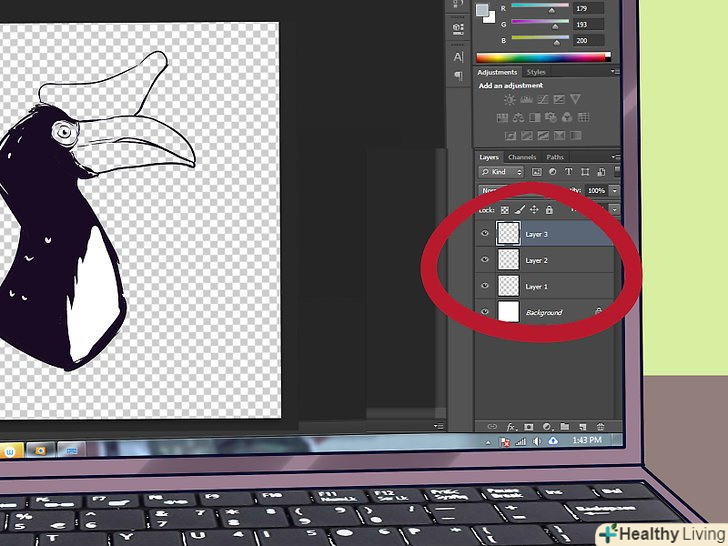This screenshot has height=546, width=728.
Task: Switch to the Paths tab
Action: click(555, 157)
